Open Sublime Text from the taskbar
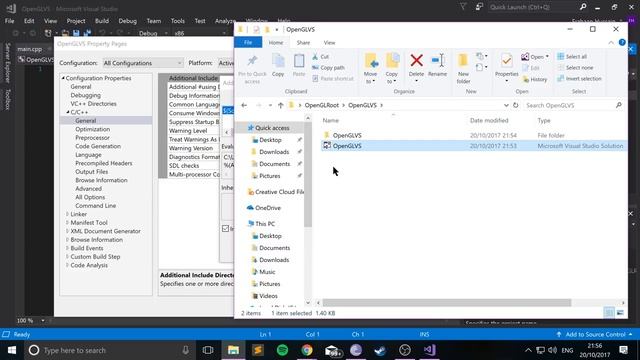The width and height of the screenshot is (640, 360). coord(258,350)
